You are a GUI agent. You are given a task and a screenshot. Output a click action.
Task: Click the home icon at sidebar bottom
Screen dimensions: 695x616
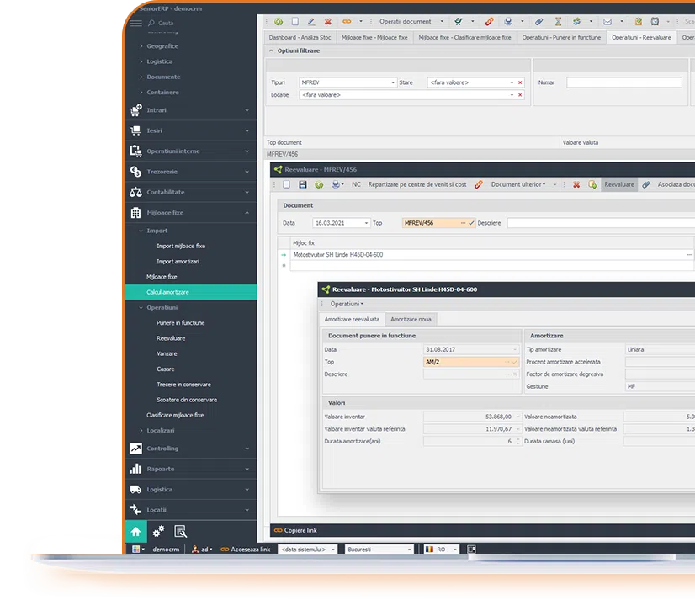point(134,531)
